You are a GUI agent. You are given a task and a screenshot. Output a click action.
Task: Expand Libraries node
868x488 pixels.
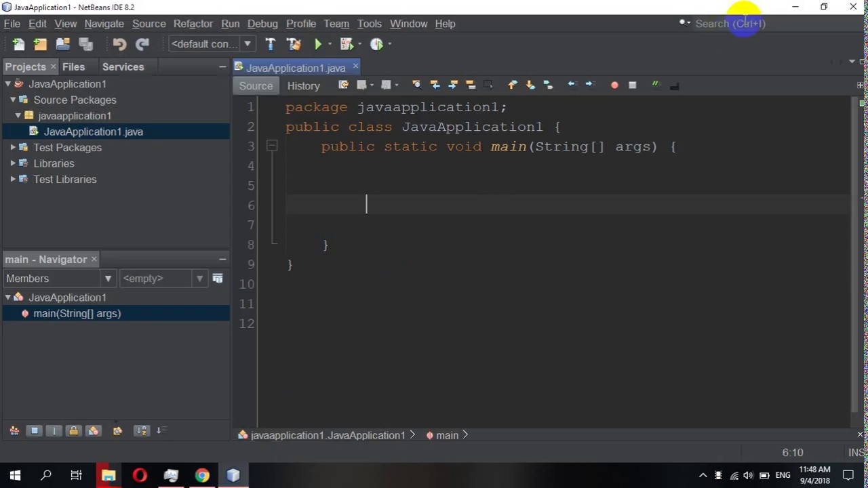click(x=13, y=163)
